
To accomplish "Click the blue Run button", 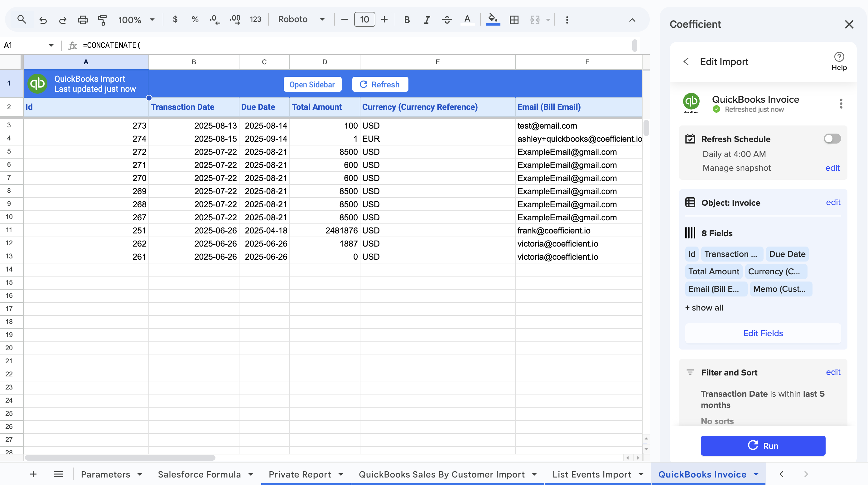I will click(x=763, y=446).
